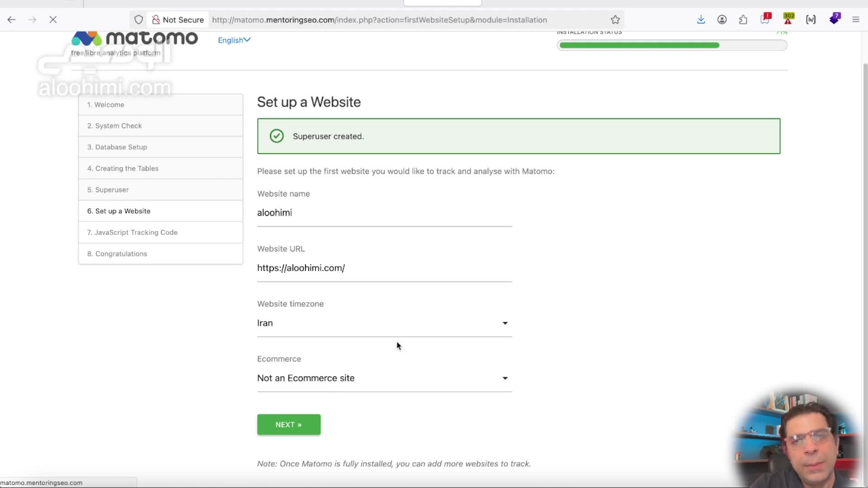
Task: Click the green success checkmark icon
Action: point(277,136)
